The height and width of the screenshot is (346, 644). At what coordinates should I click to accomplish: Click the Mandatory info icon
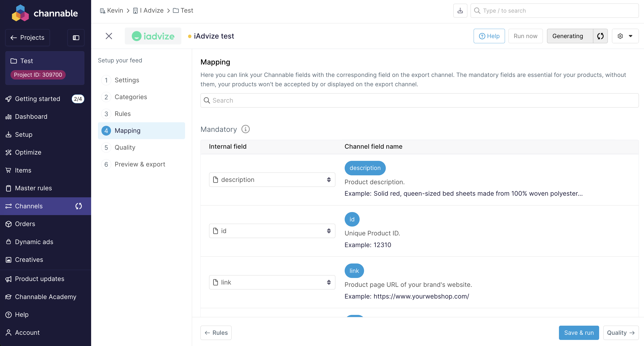245,129
